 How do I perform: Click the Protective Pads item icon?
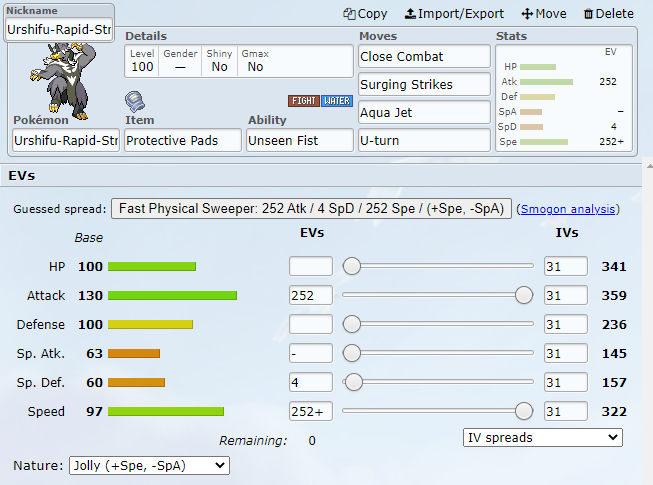(135, 102)
